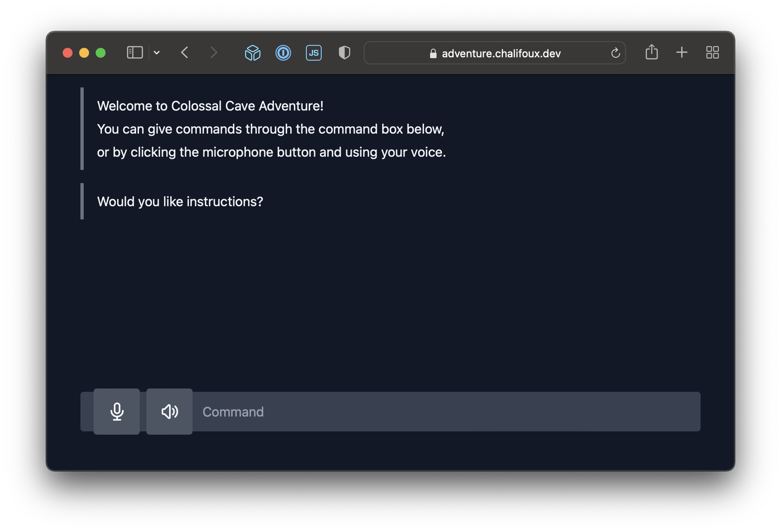Open a new tab

(682, 52)
